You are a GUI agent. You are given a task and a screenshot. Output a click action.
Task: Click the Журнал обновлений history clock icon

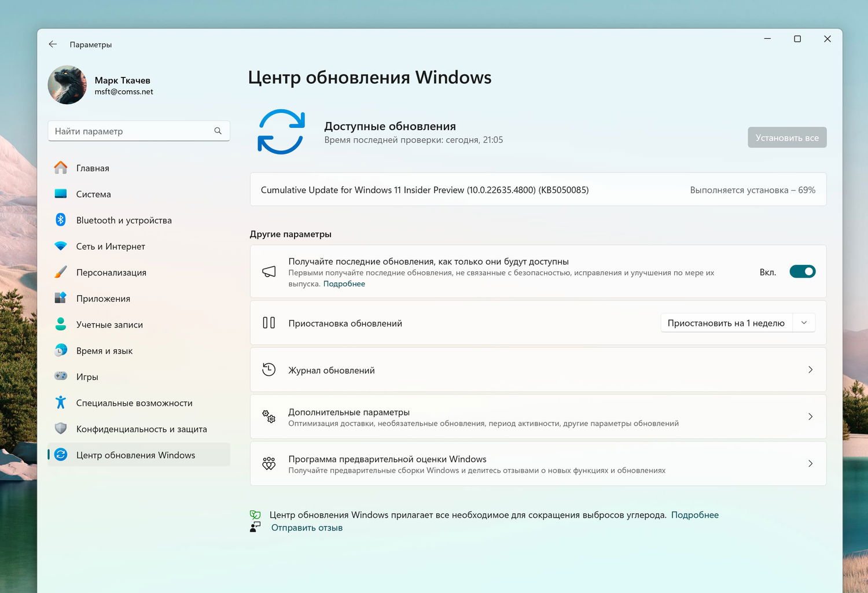pyautogui.click(x=269, y=370)
